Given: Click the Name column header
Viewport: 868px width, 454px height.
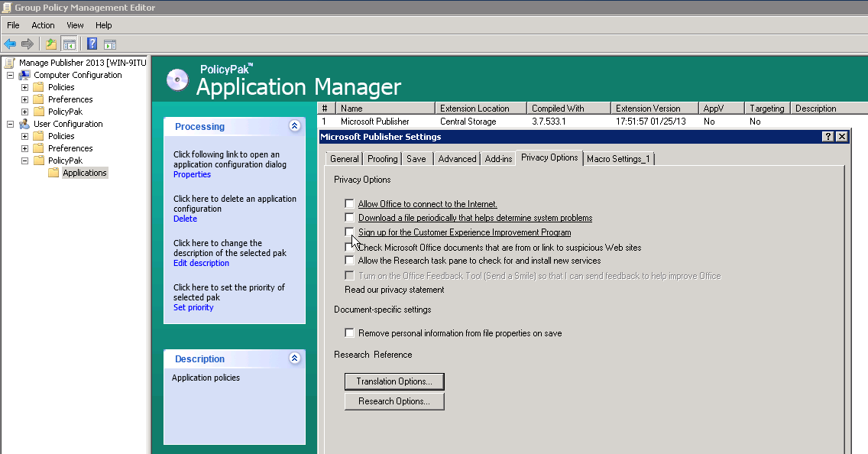Looking at the screenshot, I should [x=385, y=108].
